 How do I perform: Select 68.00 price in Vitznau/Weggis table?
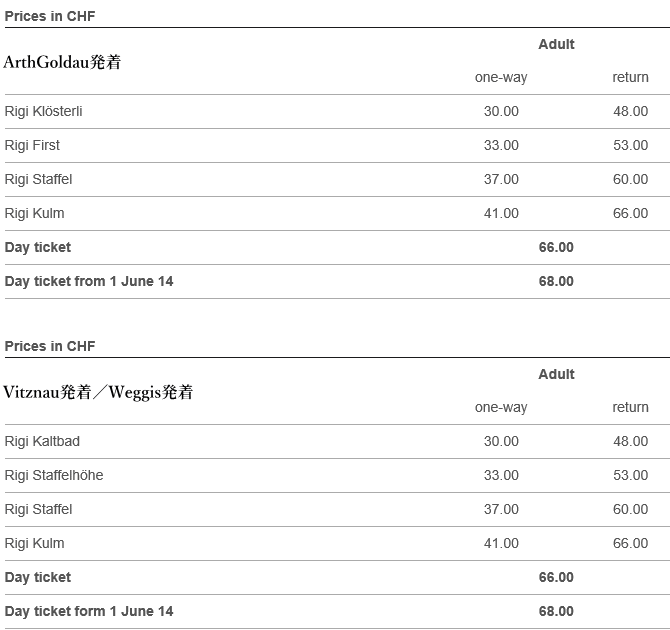pyautogui.click(x=556, y=611)
